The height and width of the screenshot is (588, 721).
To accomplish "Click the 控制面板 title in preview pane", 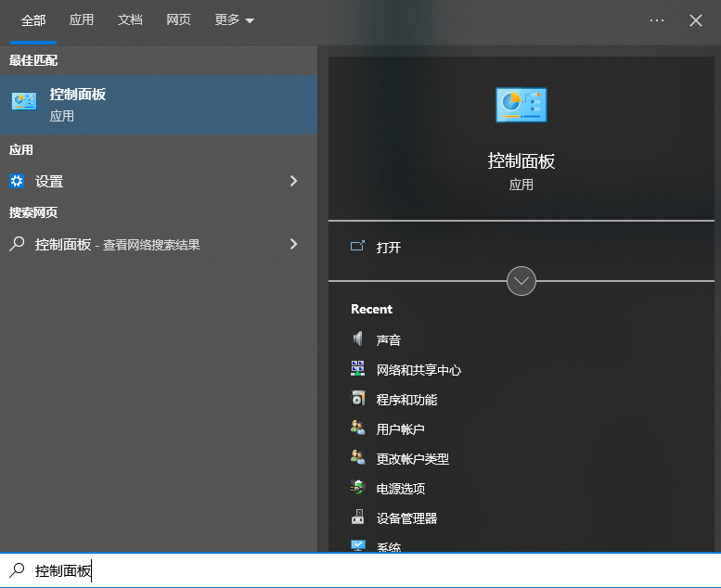I will tap(521, 160).
